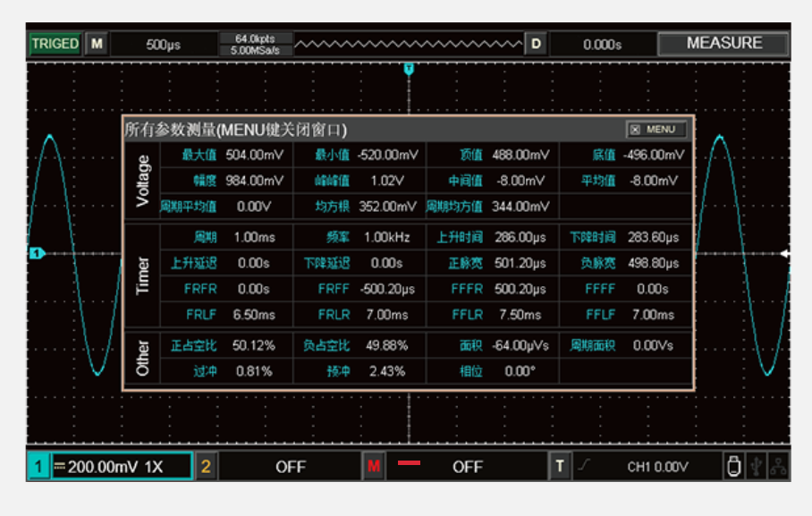Click the 1.02V peak-to-peak value
The width and height of the screenshot is (812, 516).
[387, 181]
